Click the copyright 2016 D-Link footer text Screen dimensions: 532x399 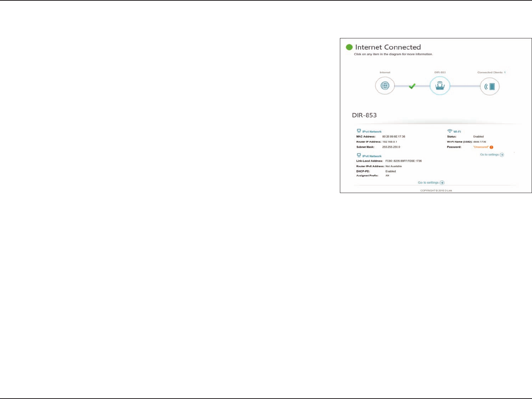436,190
